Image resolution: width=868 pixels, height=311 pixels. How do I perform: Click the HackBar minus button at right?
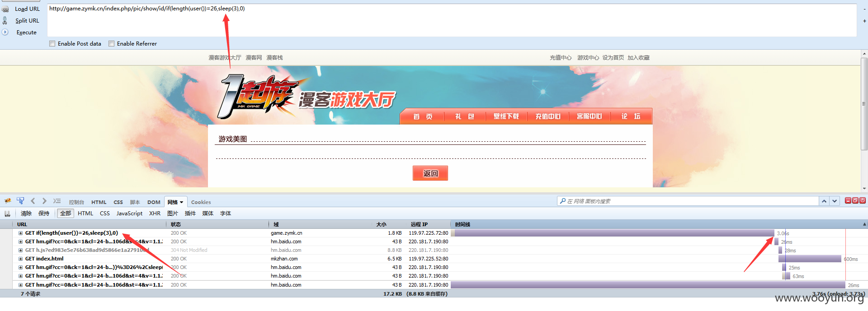(x=864, y=9)
